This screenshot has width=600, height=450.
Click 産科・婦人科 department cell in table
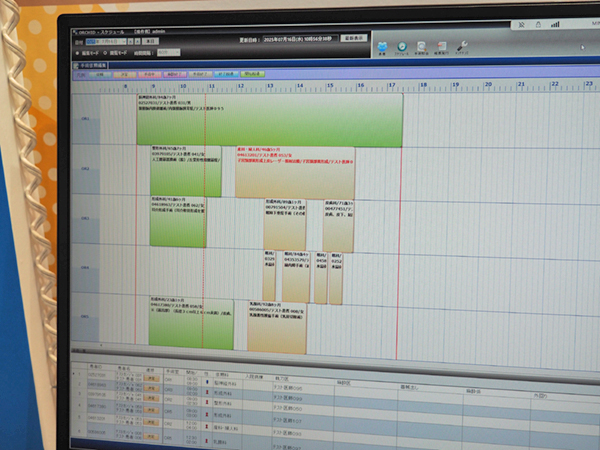click(225, 429)
